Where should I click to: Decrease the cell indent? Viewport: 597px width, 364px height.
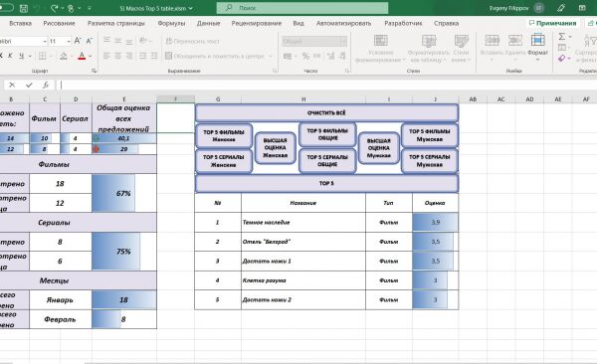[x=142, y=56]
